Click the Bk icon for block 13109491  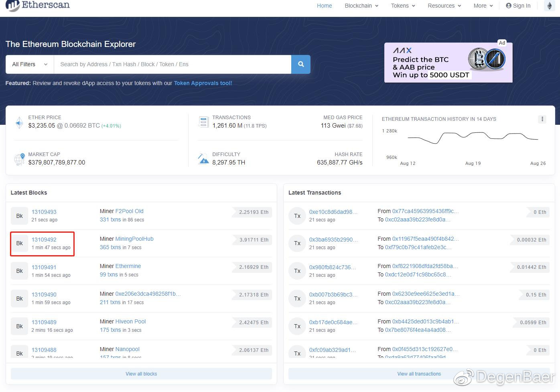(x=19, y=271)
